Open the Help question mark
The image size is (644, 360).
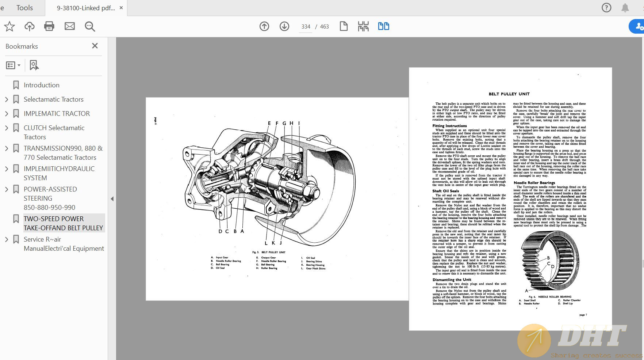click(606, 8)
